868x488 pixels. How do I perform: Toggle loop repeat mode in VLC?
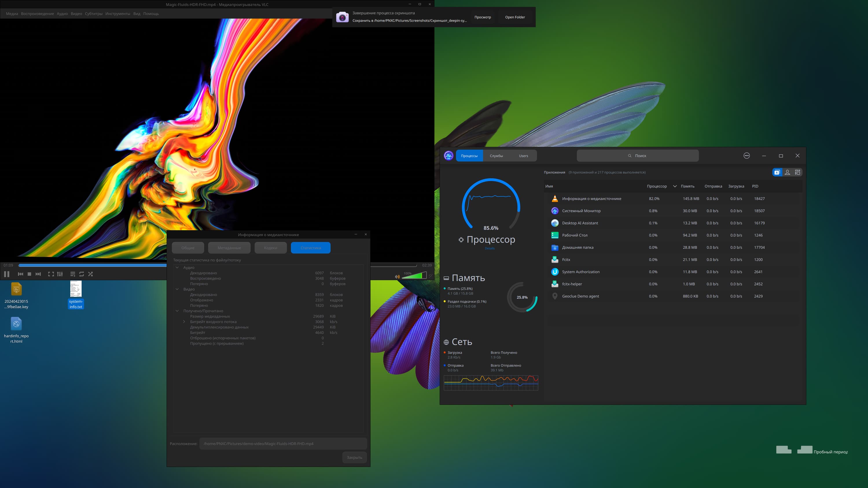[x=82, y=274]
